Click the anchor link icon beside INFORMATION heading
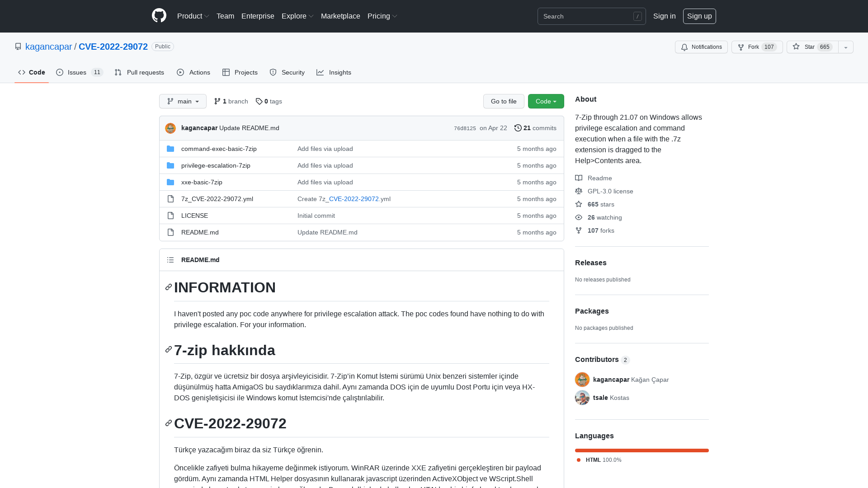868x488 pixels. pos(169,287)
